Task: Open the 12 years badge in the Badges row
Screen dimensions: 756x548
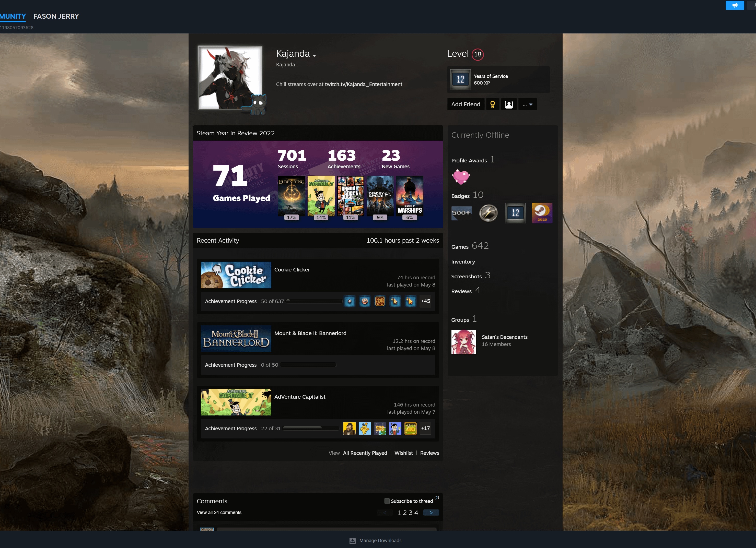Action: click(x=515, y=213)
